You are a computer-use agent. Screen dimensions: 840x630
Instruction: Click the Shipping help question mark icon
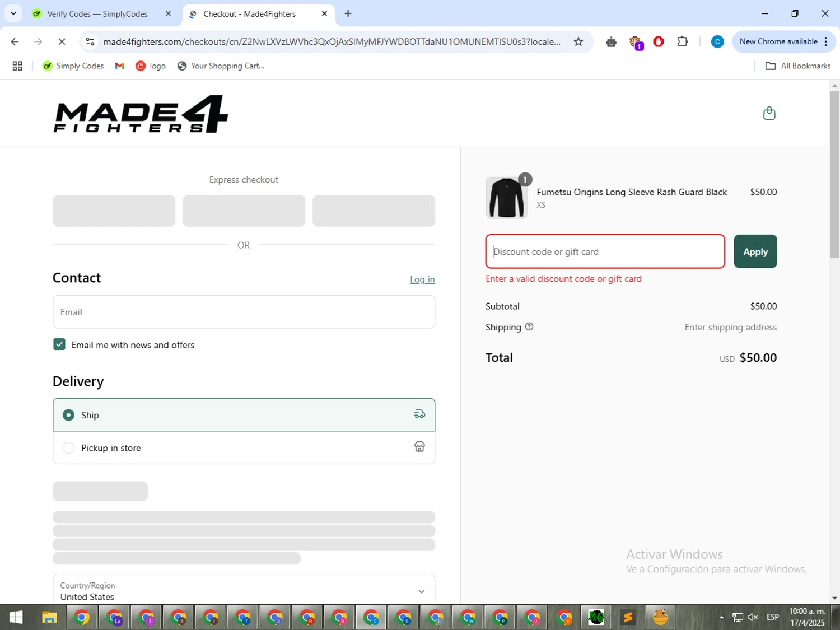(x=529, y=327)
